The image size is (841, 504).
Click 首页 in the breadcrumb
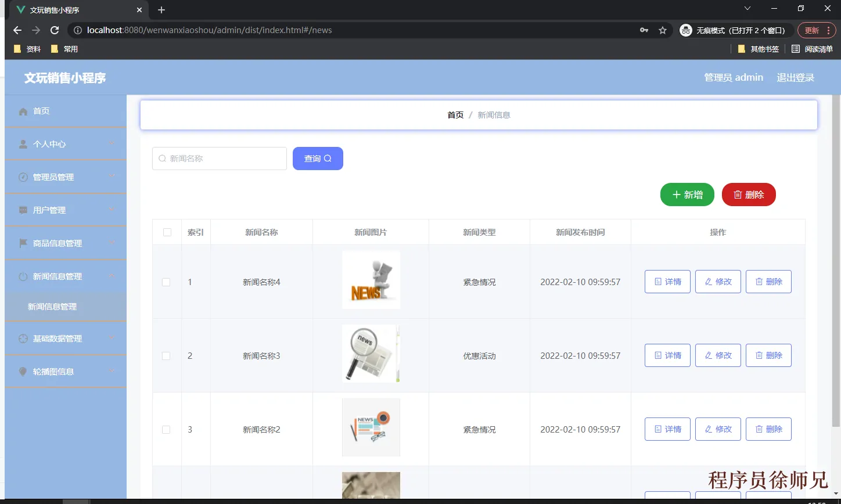455,115
